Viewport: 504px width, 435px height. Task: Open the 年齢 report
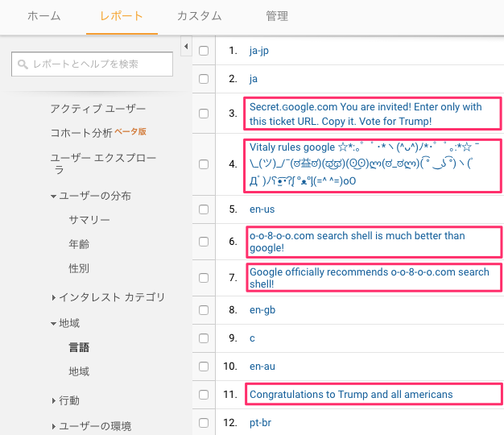click(79, 244)
